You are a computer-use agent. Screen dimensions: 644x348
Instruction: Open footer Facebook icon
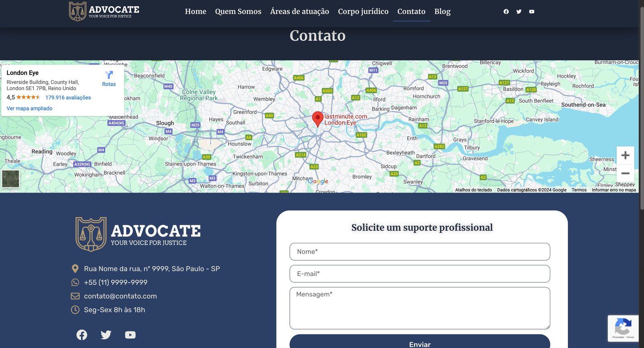pos(82,335)
